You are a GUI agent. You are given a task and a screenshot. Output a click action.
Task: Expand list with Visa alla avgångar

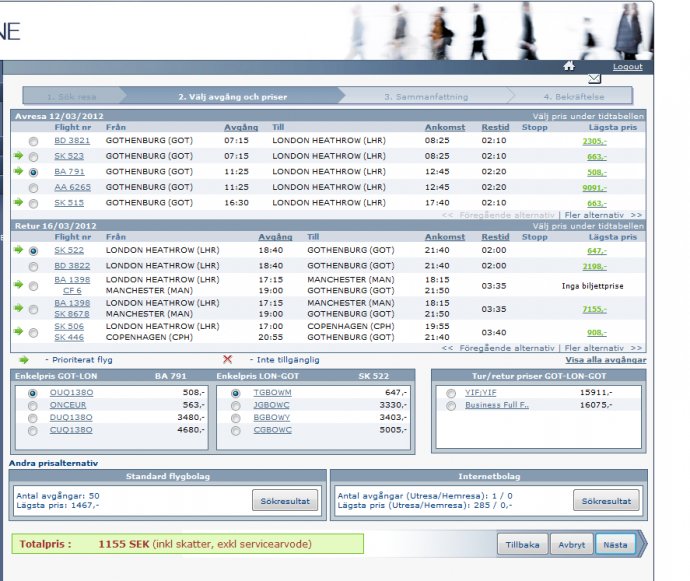605,360
